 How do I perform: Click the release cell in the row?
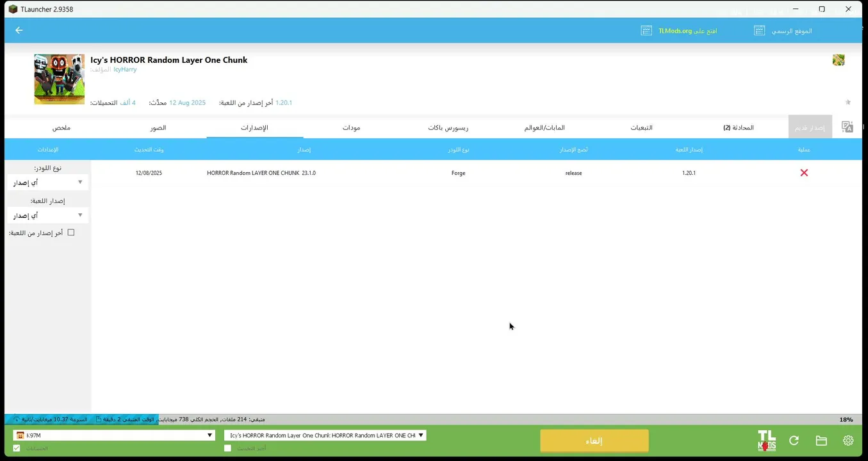[573, 173]
